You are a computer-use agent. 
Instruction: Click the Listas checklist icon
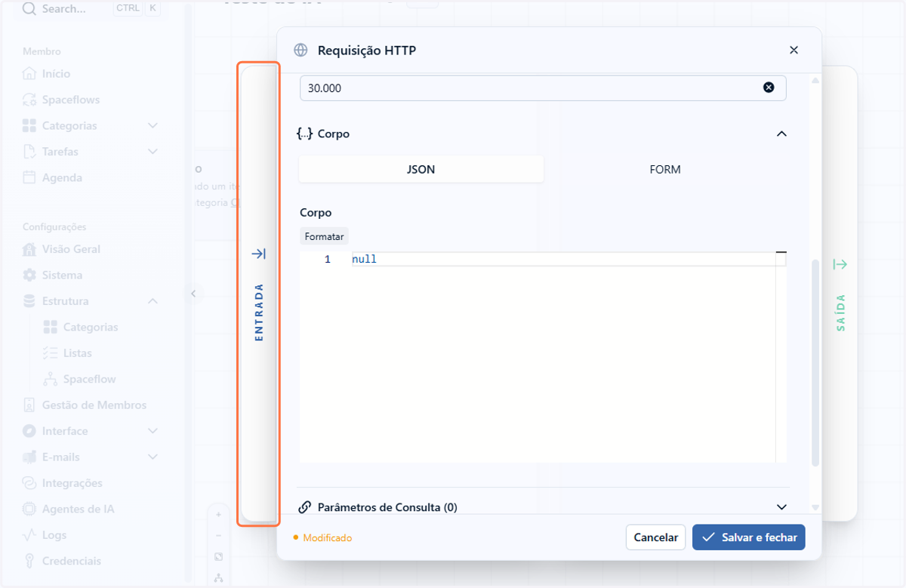coord(51,353)
